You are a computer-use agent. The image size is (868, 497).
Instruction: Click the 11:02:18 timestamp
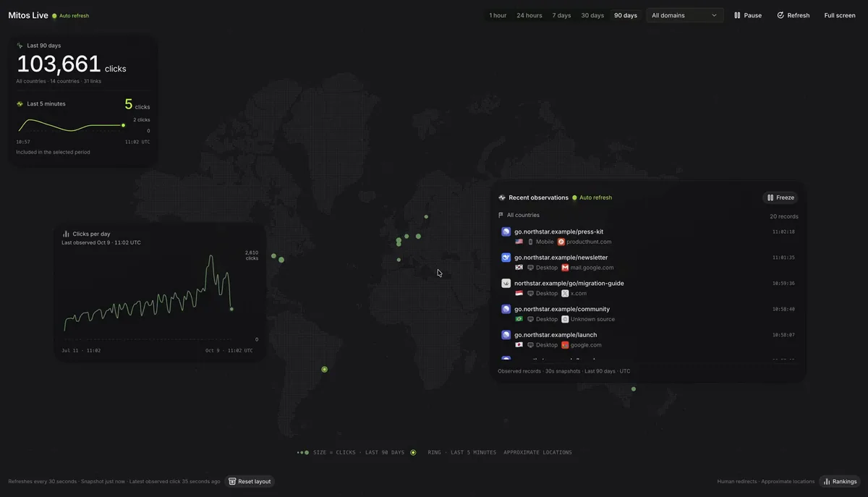[783, 231]
